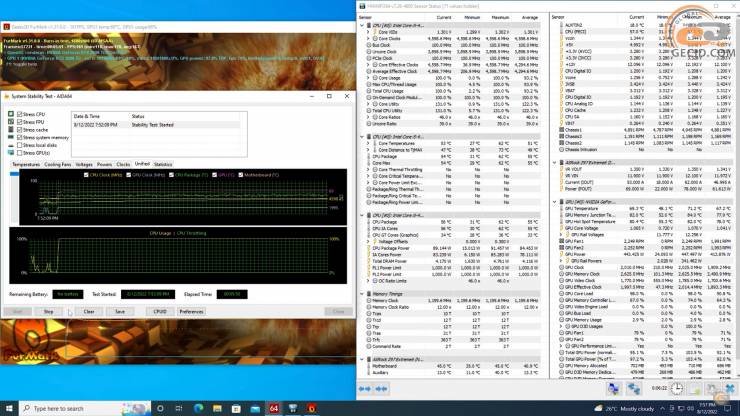Uncheck Stress system memory checkbox

tap(20, 137)
